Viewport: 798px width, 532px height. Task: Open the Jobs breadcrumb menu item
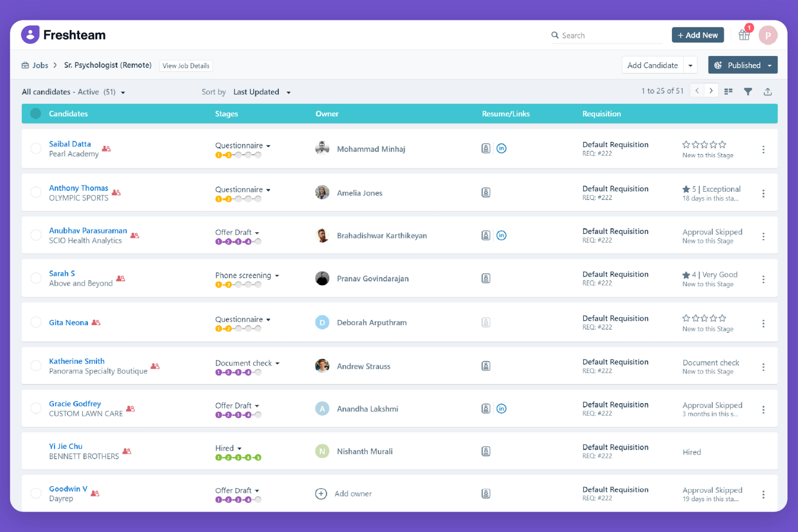click(40, 65)
